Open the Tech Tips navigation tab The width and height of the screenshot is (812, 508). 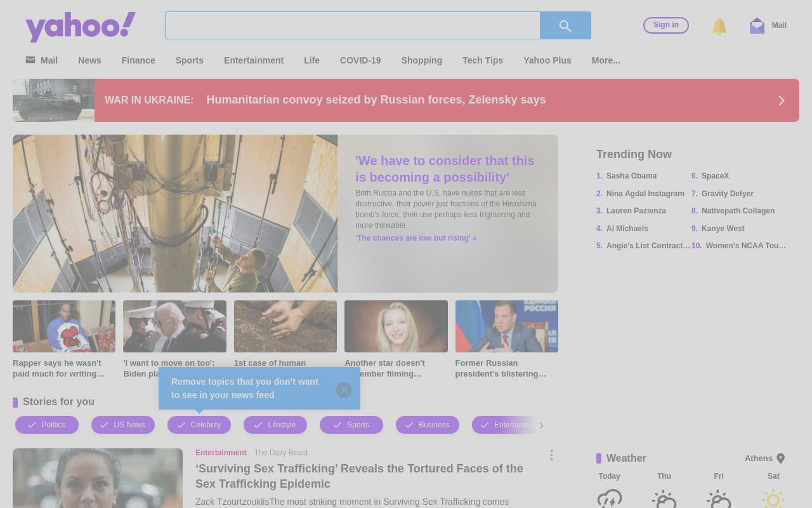click(x=483, y=60)
